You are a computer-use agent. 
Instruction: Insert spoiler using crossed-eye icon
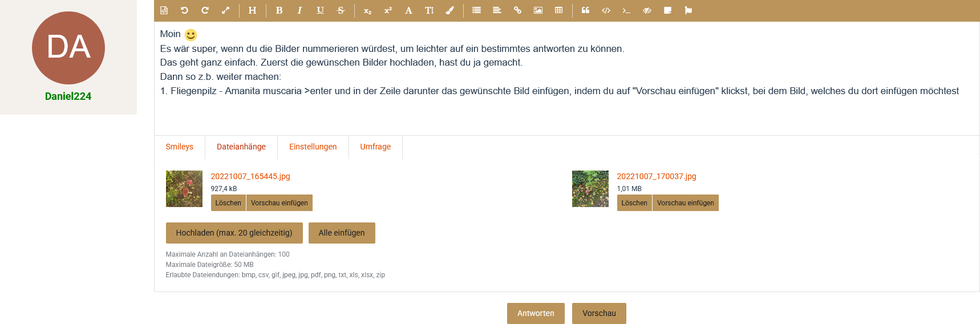click(647, 10)
